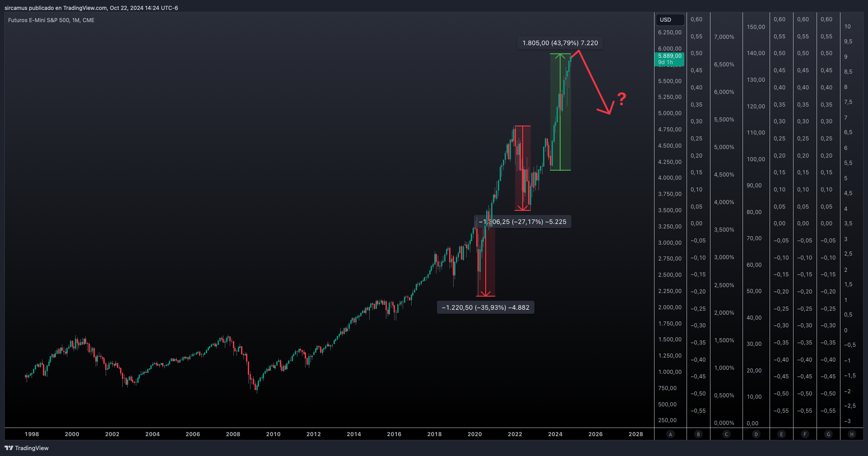Screen dimensions: 868x456
Task: Click the red question mark annotation
Action: tap(622, 99)
